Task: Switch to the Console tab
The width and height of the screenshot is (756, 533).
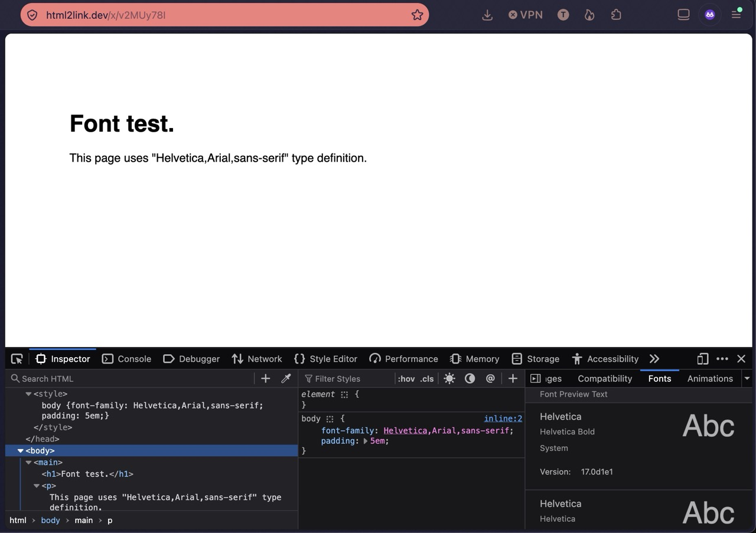Action: click(x=126, y=359)
